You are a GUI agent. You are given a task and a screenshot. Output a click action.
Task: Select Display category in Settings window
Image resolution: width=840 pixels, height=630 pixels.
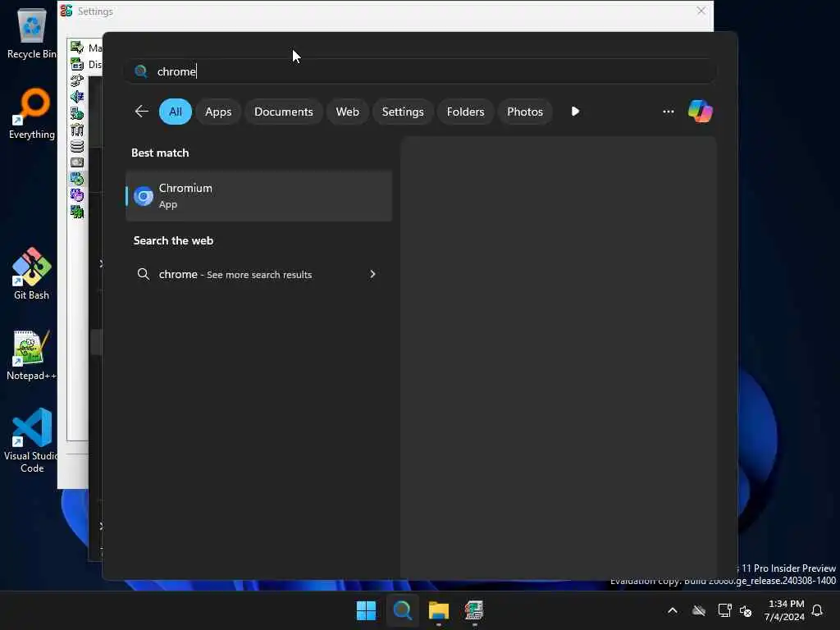85,64
